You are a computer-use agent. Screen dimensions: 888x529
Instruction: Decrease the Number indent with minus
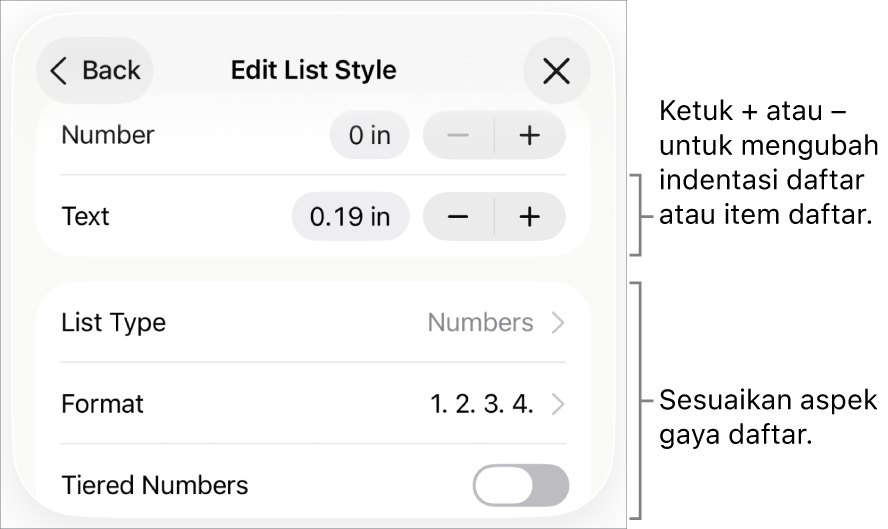pos(458,136)
